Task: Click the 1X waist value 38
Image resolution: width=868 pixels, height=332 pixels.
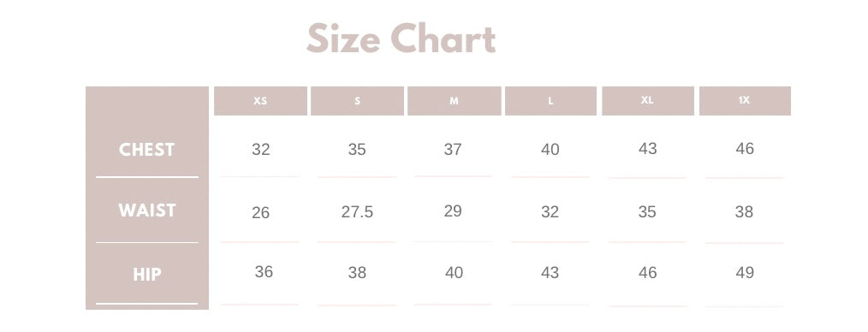Action: 744,212
